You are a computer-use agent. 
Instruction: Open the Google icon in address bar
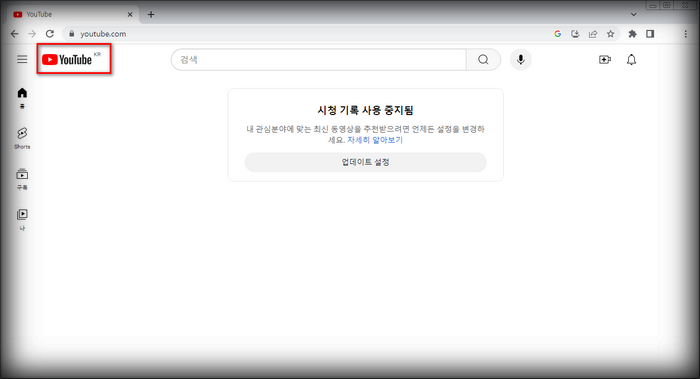pos(558,34)
